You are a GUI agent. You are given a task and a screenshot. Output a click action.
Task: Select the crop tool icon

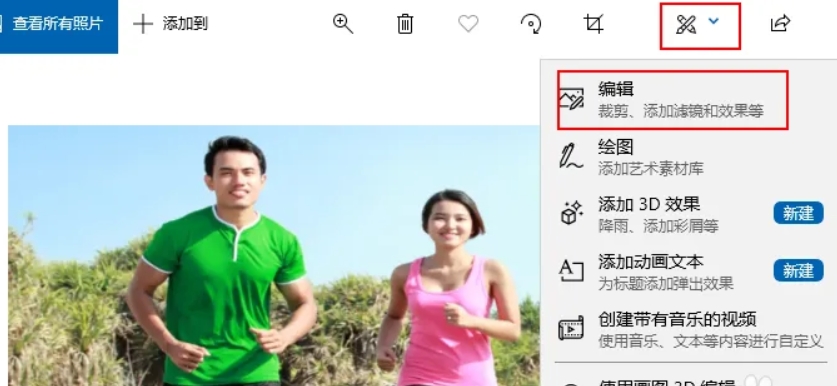(x=594, y=24)
